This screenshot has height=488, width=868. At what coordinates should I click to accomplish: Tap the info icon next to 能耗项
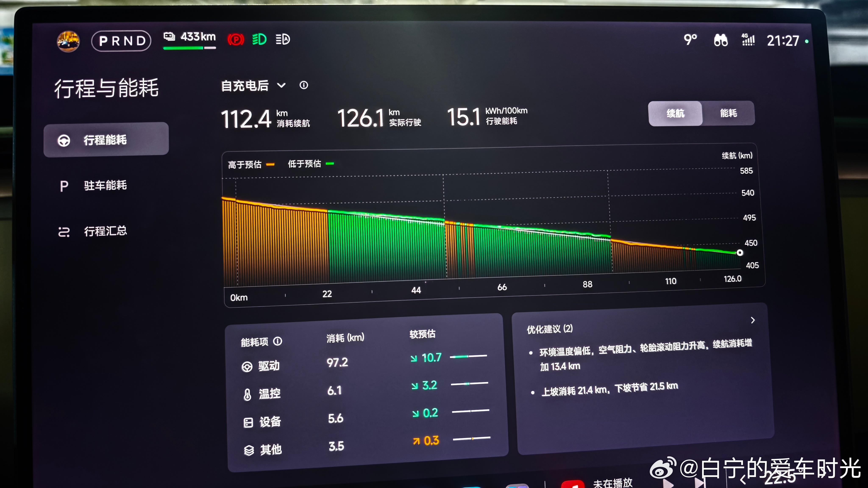278,341
